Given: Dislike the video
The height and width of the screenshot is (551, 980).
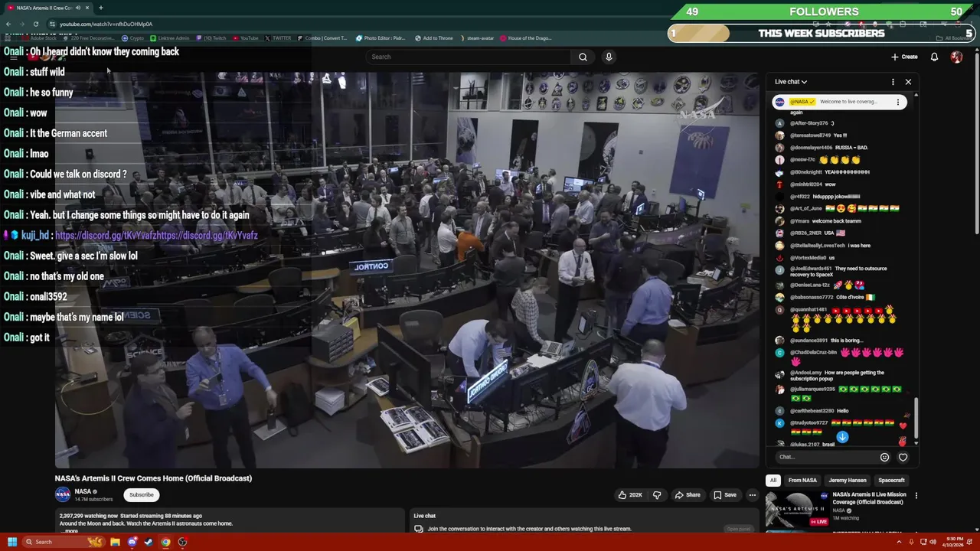Looking at the screenshot, I should click(x=657, y=495).
